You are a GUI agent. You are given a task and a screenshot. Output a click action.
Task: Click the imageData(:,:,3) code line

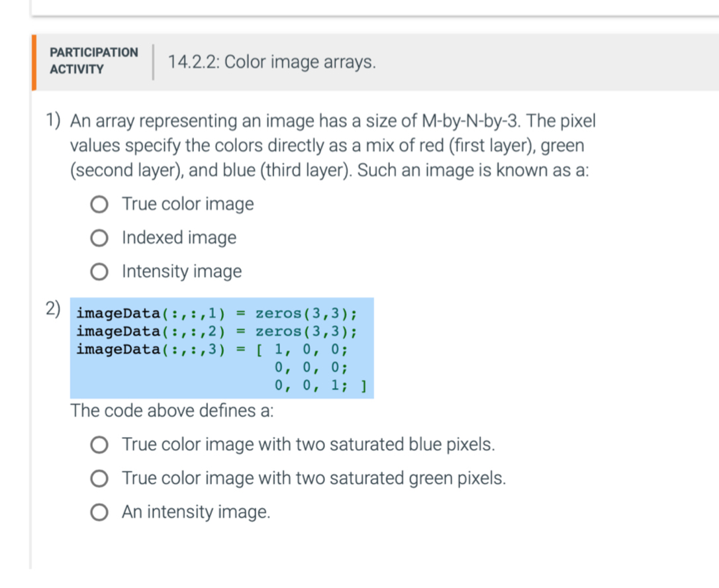coord(166,350)
